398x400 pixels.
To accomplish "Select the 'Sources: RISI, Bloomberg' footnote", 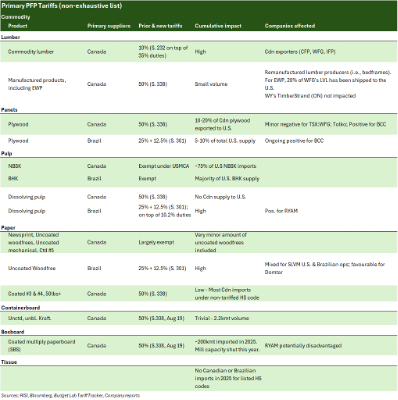I will pyautogui.click(x=70, y=395).
